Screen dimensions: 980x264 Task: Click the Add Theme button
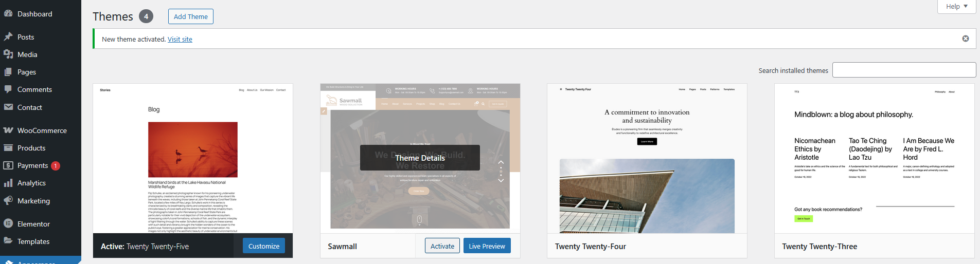[191, 16]
